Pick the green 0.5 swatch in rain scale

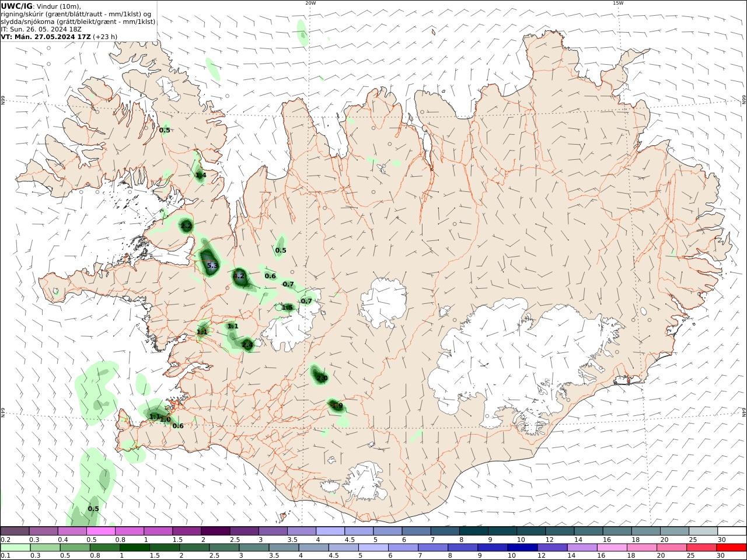[75, 548]
